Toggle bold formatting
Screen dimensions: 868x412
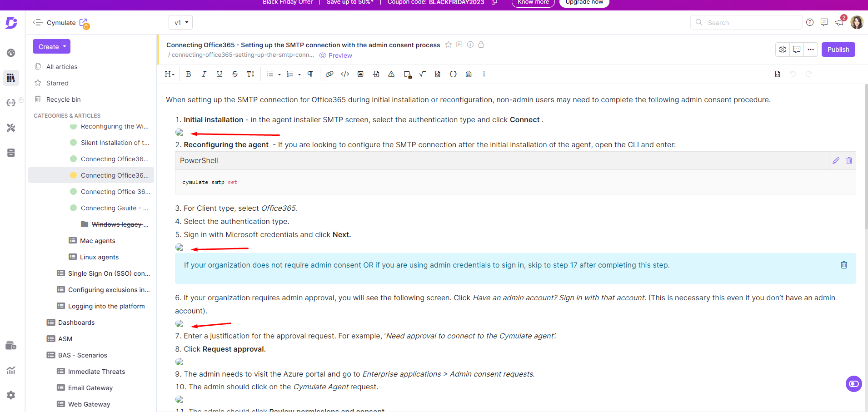[x=188, y=74]
